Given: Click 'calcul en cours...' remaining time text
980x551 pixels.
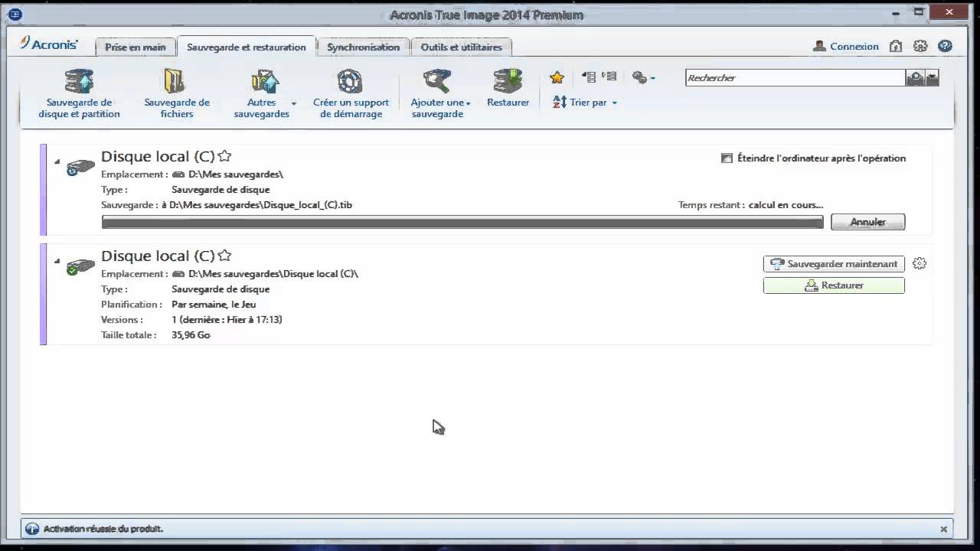Looking at the screenshot, I should coord(786,205).
